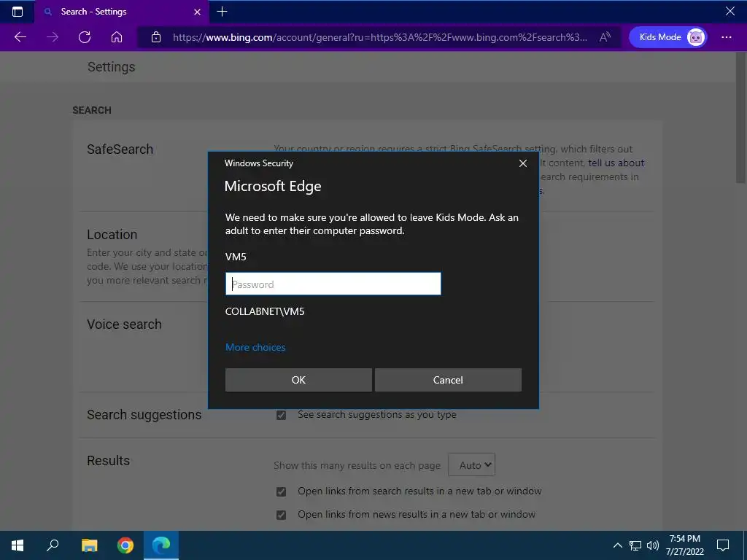Click Microsoft Edge taskbar icon
Image resolution: width=747 pixels, height=560 pixels.
[161, 545]
